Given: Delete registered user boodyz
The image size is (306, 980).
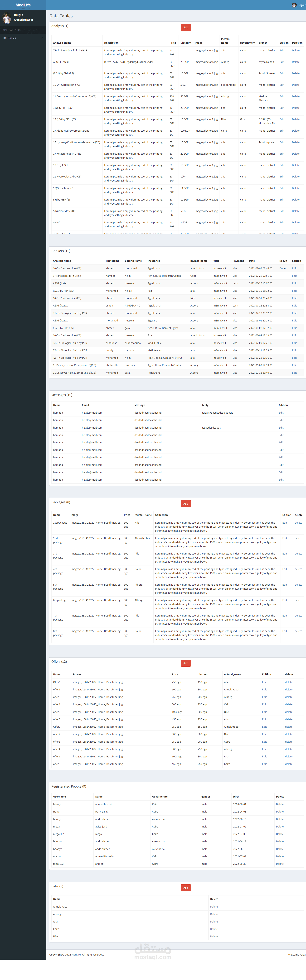Looking at the screenshot, I should 280,849.
